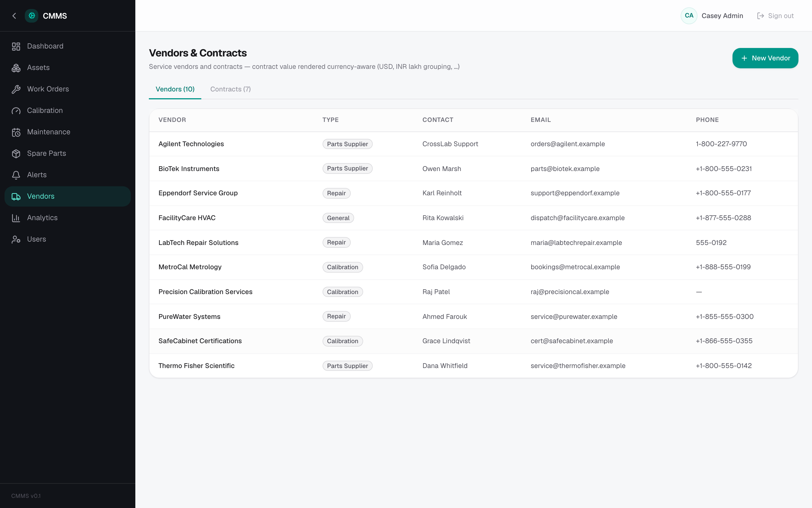Click the CMMS gear logo icon
This screenshot has height=508, width=812.
[32, 16]
